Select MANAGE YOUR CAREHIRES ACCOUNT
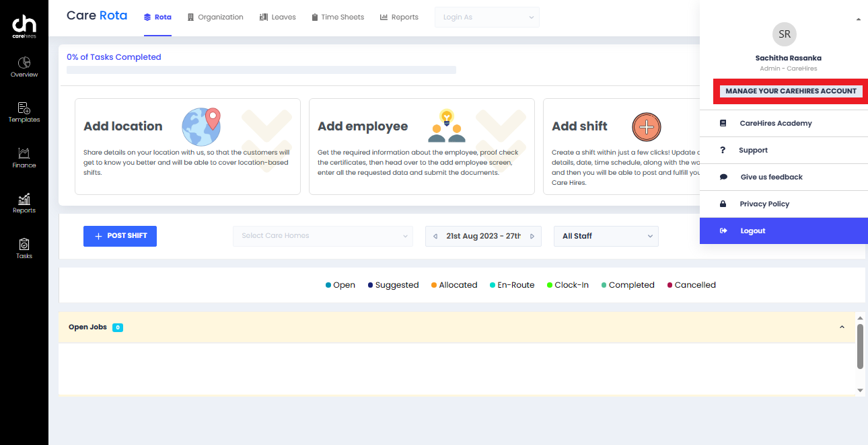Screen dimensions: 868x445 coord(790,90)
